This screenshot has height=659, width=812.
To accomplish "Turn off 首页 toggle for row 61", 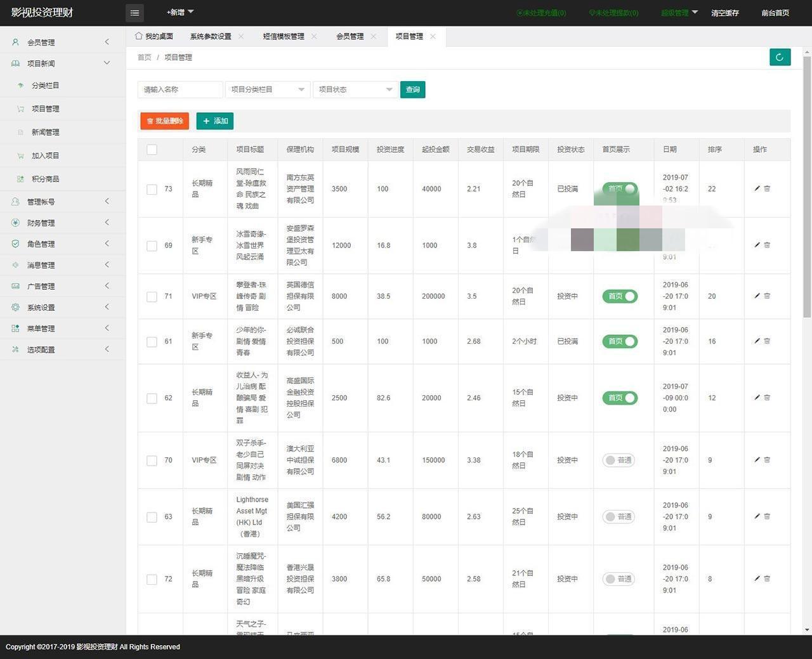I will tap(619, 341).
